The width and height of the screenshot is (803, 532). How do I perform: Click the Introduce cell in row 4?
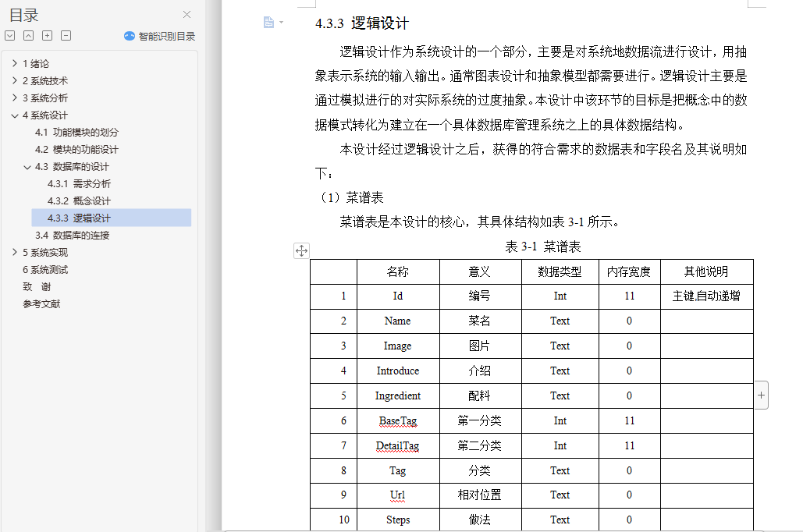coord(398,371)
